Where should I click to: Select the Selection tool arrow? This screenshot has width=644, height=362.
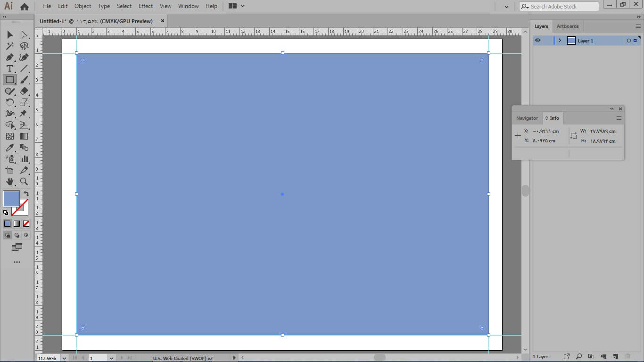(x=10, y=35)
